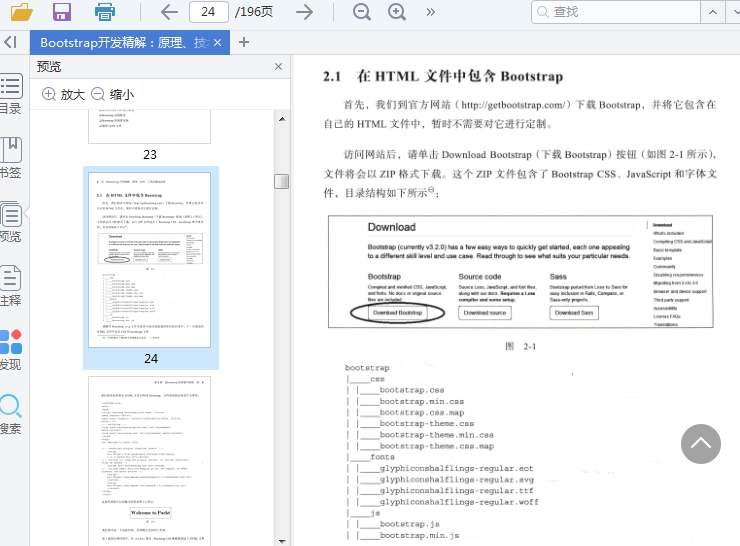The width and height of the screenshot is (740, 546).
Task: Click the /196页 total pages label
Action: tap(254, 12)
